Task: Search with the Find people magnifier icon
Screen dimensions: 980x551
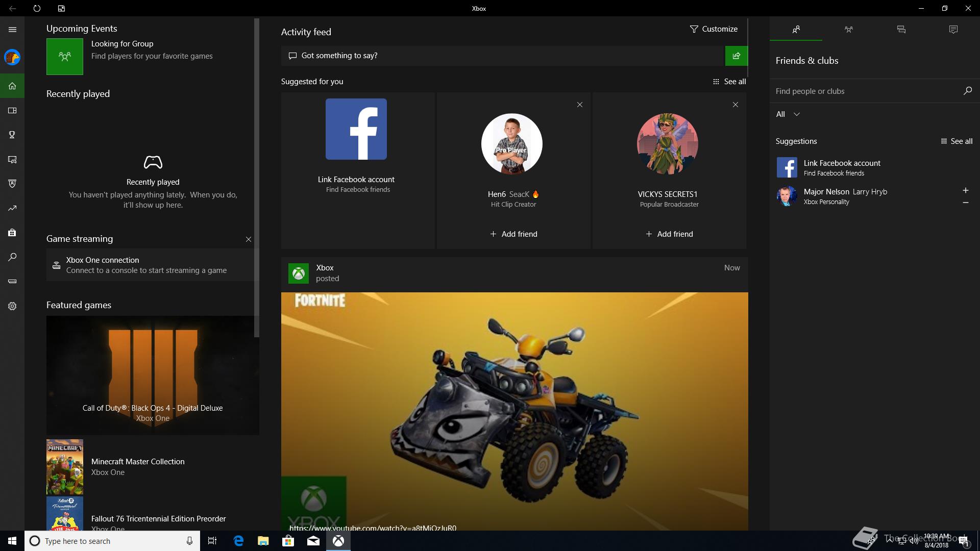Action: point(967,91)
